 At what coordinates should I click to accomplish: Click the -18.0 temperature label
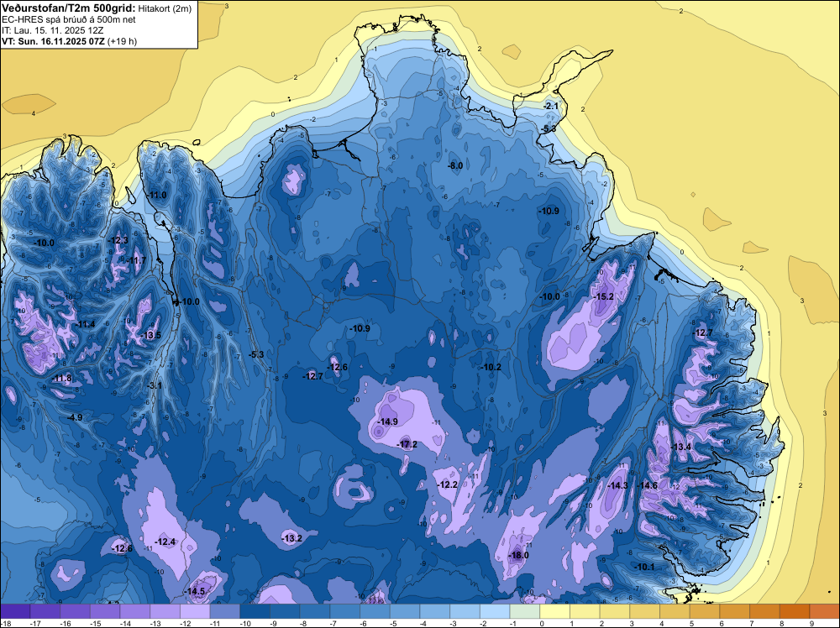click(518, 555)
